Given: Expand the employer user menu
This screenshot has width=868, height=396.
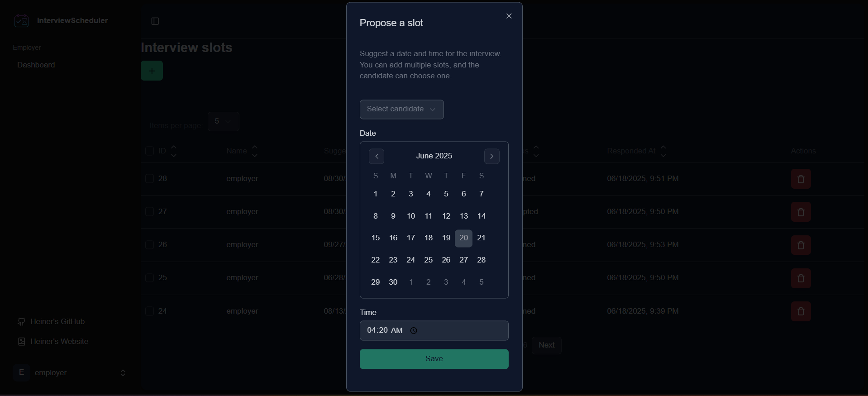Looking at the screenshot, I should 70,373.
